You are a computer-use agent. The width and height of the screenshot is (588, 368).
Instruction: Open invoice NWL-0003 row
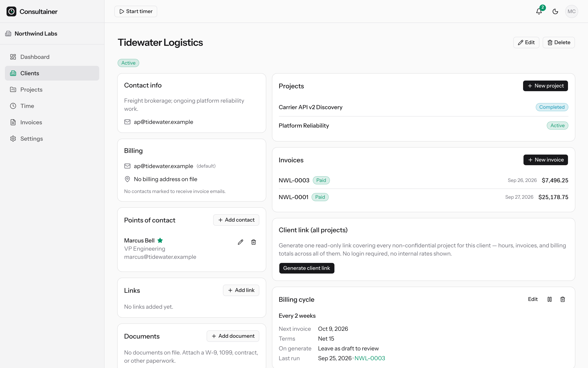coord(423,180)
